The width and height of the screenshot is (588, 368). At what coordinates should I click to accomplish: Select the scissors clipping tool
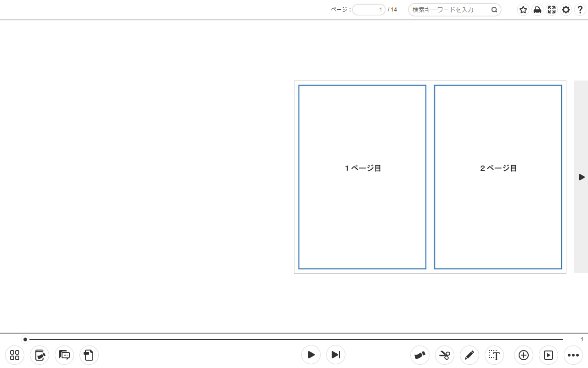[445, 355]
